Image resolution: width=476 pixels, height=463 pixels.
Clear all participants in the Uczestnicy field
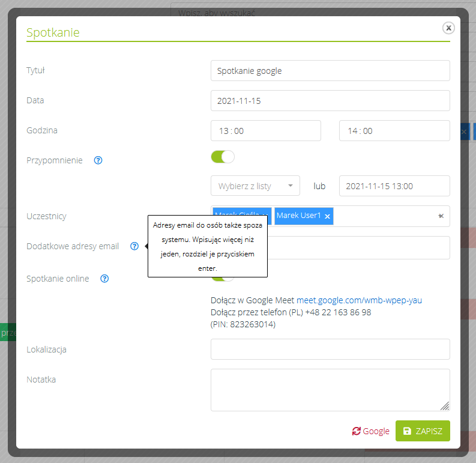click(x=441, y=216)
